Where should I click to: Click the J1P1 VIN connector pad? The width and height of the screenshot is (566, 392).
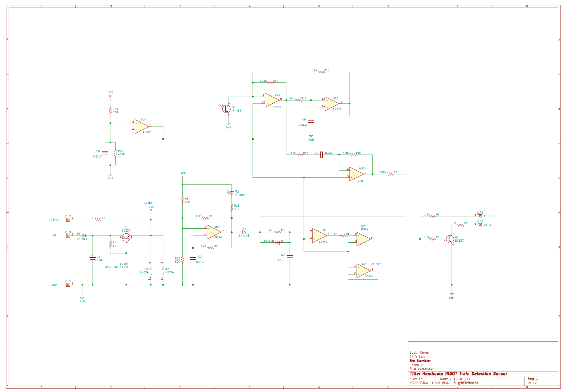point(68,236)
